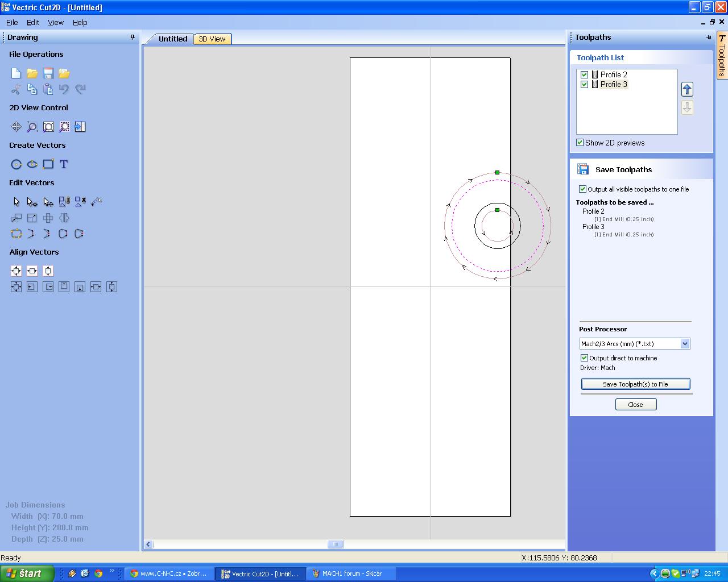728x582 pixels.
Task: Expand the Toolpaths side tab
Action: pos(722,56)
